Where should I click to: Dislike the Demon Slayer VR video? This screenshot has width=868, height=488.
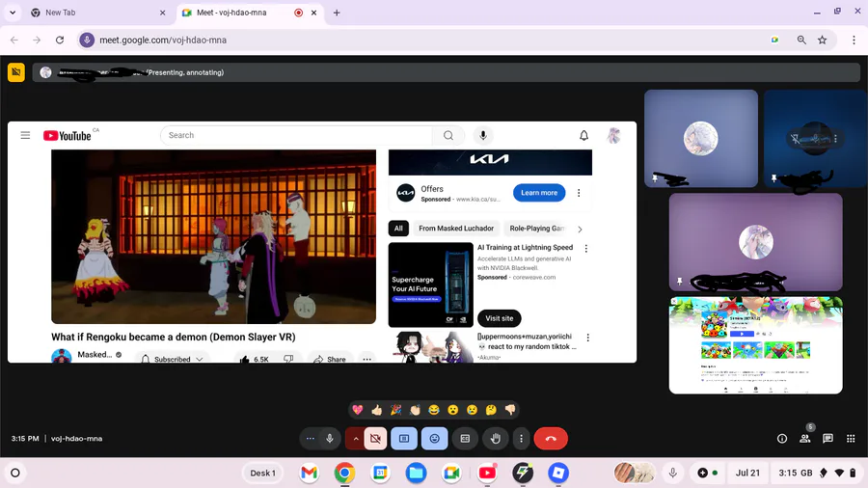click(288, 359)
